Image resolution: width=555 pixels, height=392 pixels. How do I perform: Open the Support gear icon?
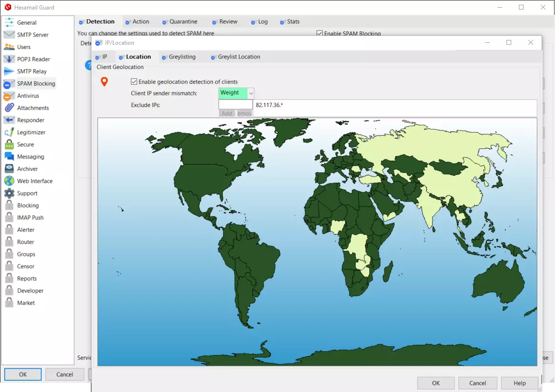pos(9,193)
